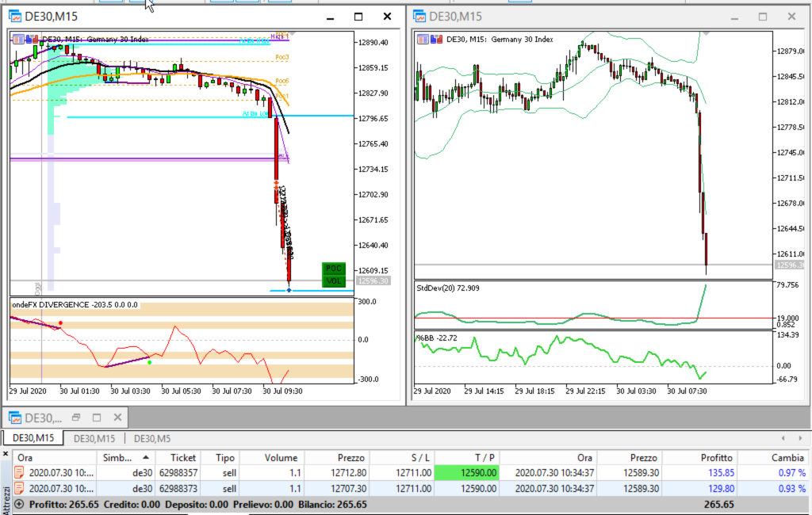Select the ticket 62988357 cell
812x515 pixels.
tap(178, 472)
